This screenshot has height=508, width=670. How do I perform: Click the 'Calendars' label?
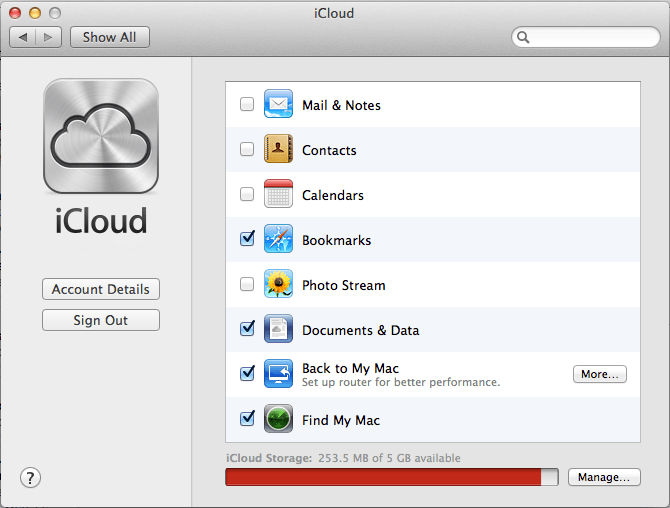(x=333, y=195)
